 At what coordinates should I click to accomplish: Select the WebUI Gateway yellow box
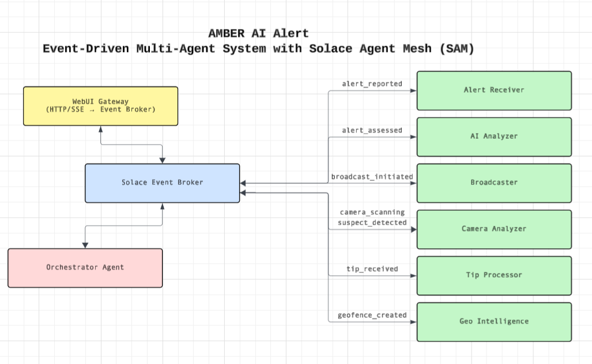[x=100, y=106]
